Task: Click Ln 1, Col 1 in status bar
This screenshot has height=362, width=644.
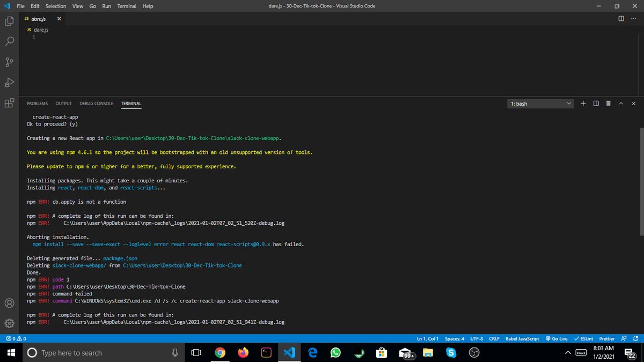Action: 427,338
